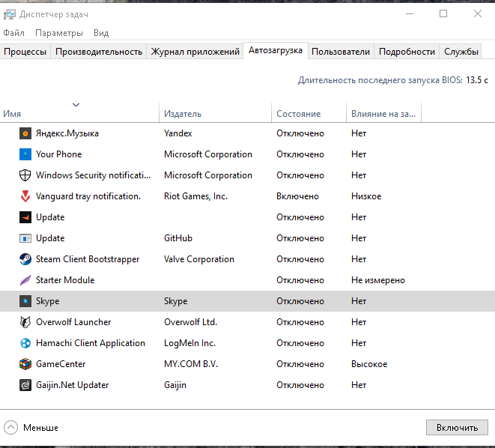
Task: Click Отключено status in the GameCenter row
Action: tap(300, 364)
